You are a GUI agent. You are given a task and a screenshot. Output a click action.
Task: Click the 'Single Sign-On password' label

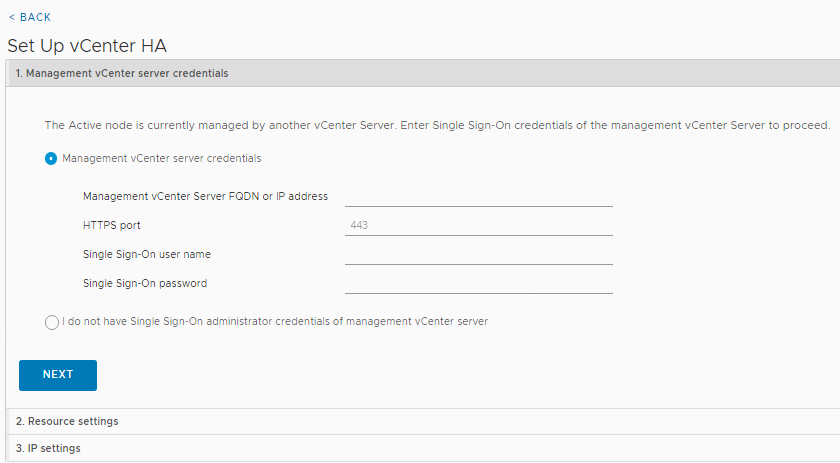tap(145, 283)
